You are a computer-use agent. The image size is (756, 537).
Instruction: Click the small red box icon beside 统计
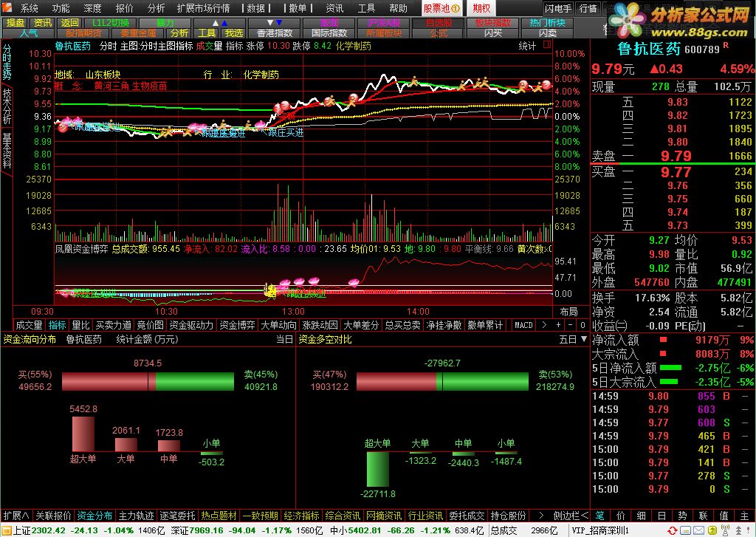pos(547,45)
